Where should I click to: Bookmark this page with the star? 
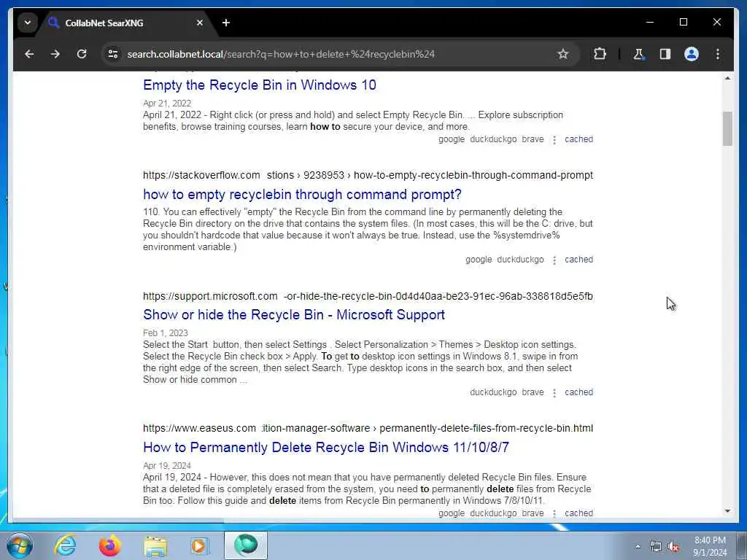coord(563,54)
